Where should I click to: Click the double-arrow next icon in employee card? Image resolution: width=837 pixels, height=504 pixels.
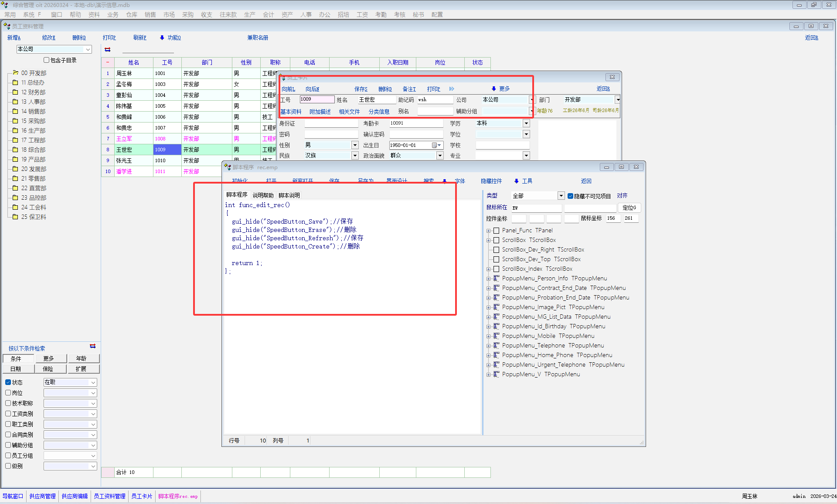(452, 89)
